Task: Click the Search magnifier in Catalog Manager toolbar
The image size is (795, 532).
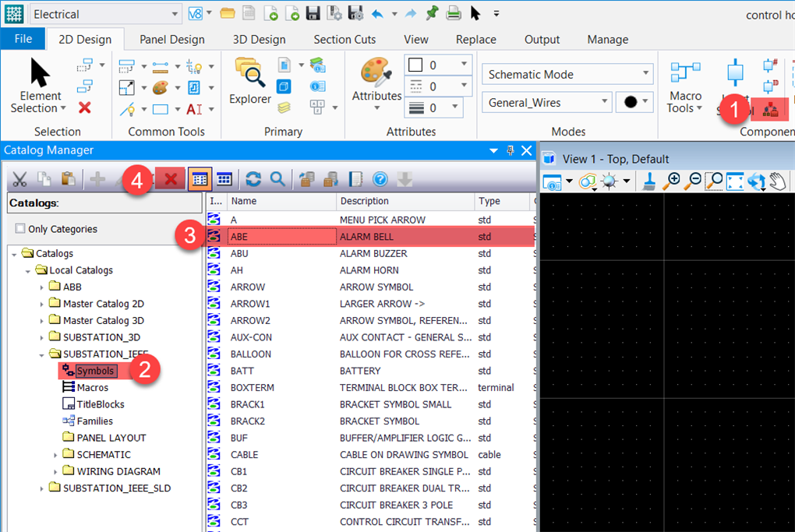Action: [277, 179]
